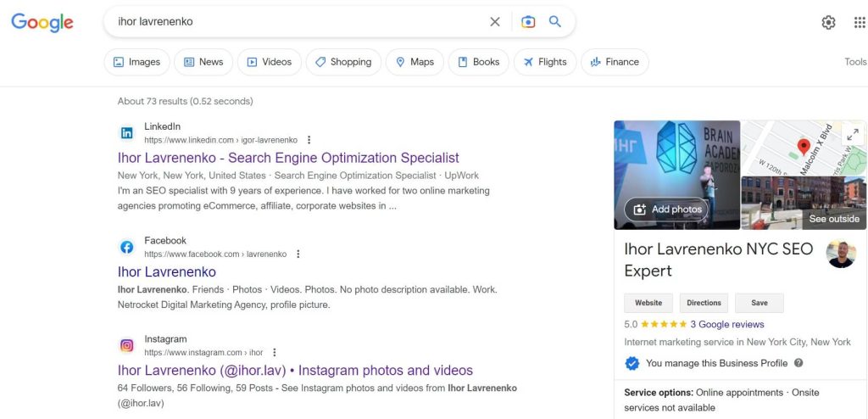Viewport: 868px width, 419px height.
Task: Click the business profile avatar photo
Action: (841, 254)
